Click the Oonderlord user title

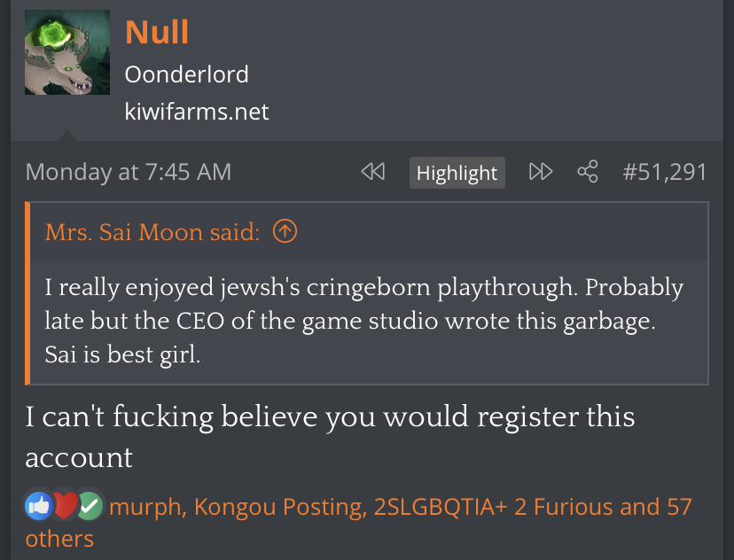[186, 74]
